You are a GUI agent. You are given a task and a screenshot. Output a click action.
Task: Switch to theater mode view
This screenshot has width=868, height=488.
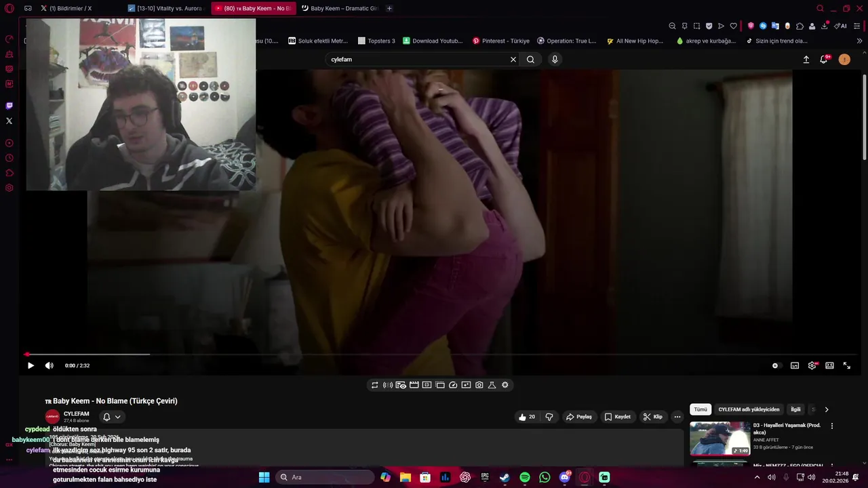click(829, 365)
